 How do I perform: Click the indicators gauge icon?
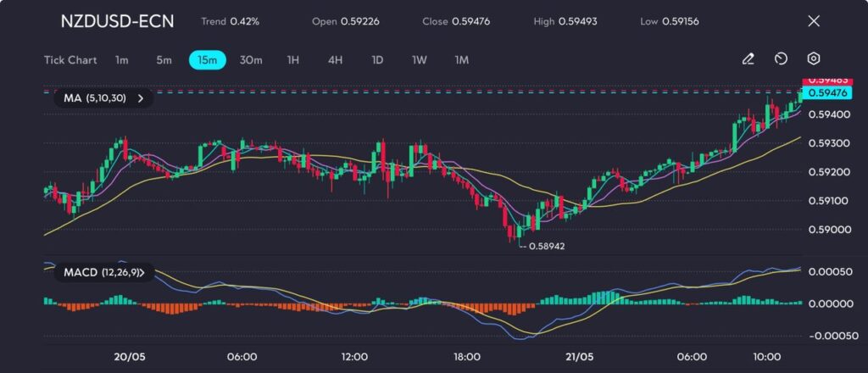click(x=781, y=59)
